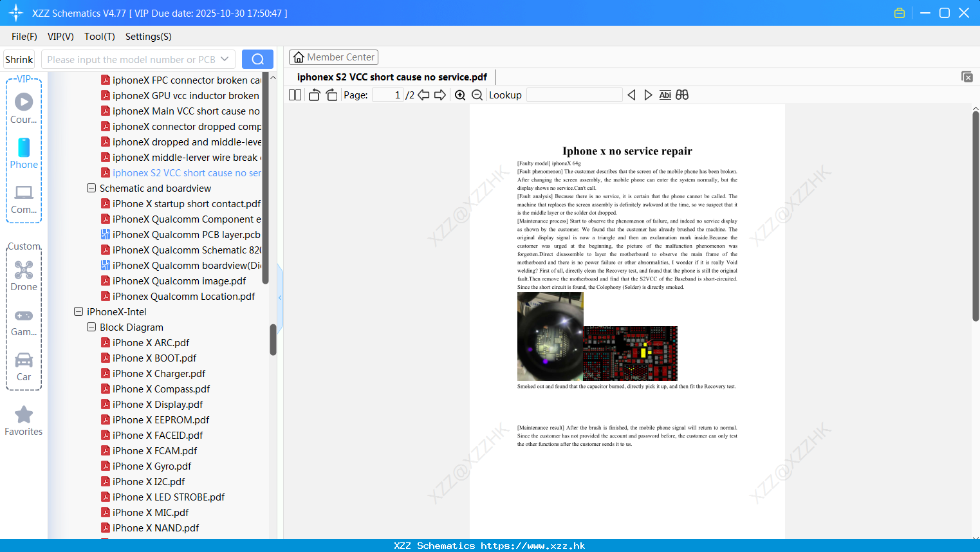Select iphonex S2 VCC short PDF tab
980x552 pixels.
coord(392,77)
